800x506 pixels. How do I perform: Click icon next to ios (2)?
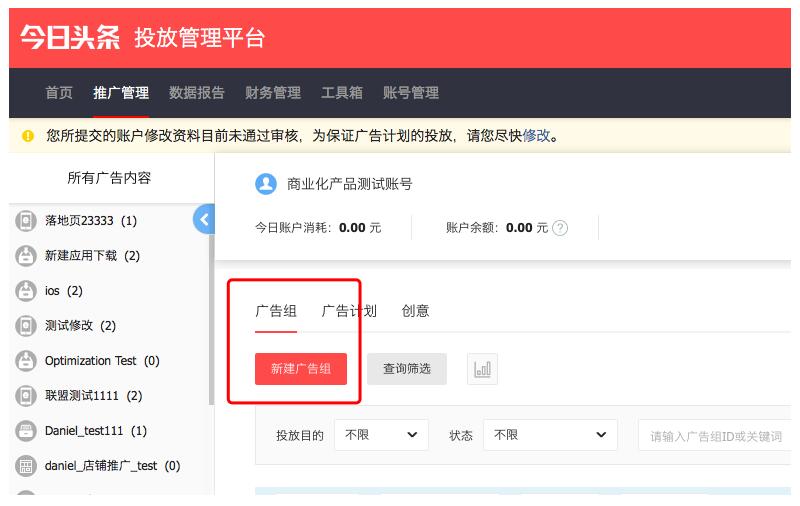tap(26, 291)
